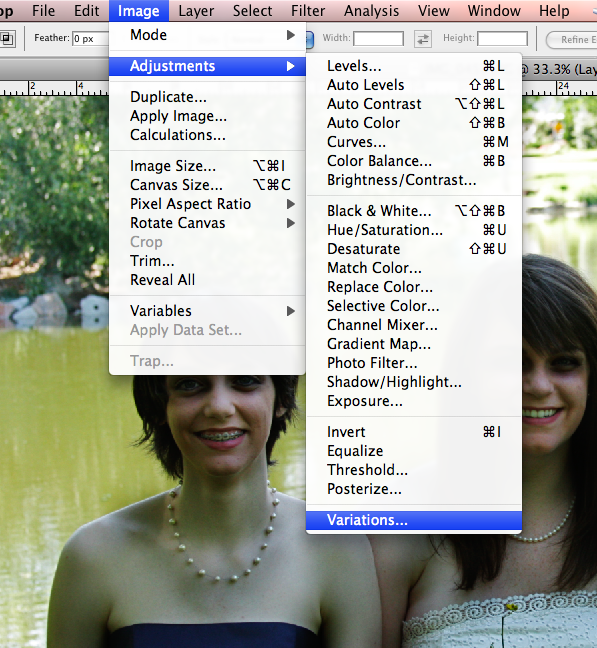Open the Select menu
This screenshot has height=648, width=597.
tap(252, 11)
